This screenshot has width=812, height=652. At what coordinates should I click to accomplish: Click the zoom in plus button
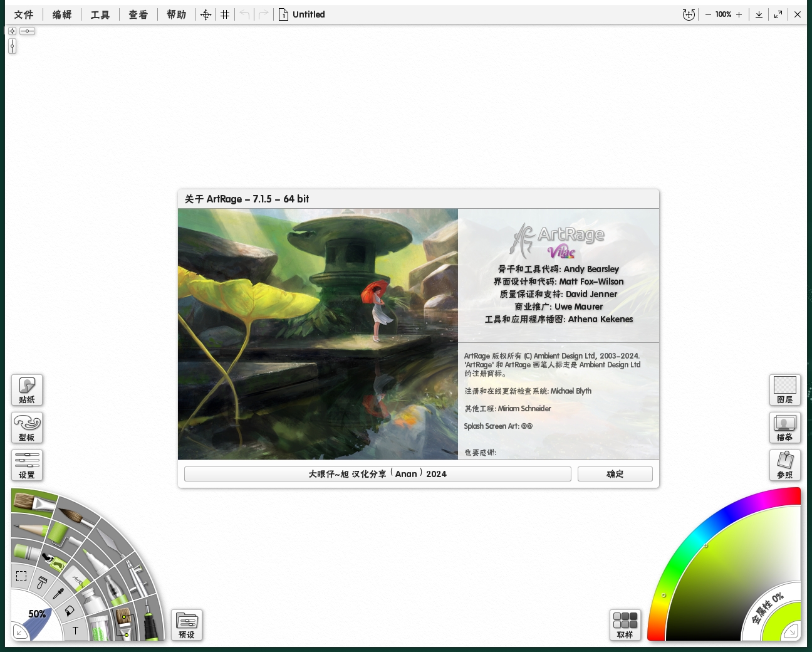tap(739, 14)
